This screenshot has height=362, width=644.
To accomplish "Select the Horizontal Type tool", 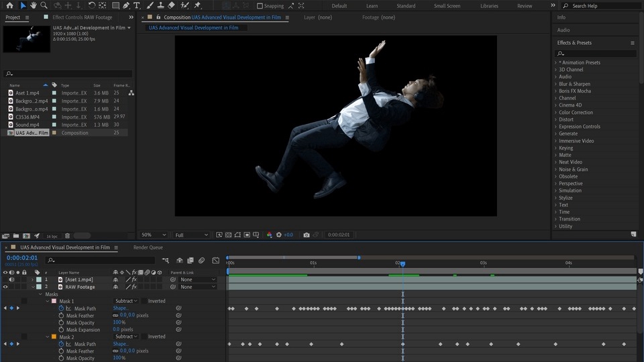I will point(137,5).
